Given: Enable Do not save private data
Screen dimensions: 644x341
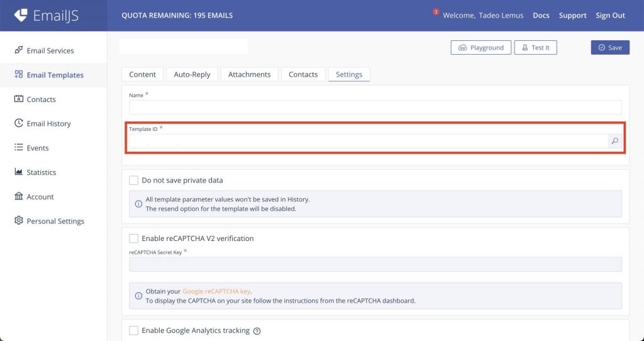Looking at the screenshot, I should click(x=133, y=181).
